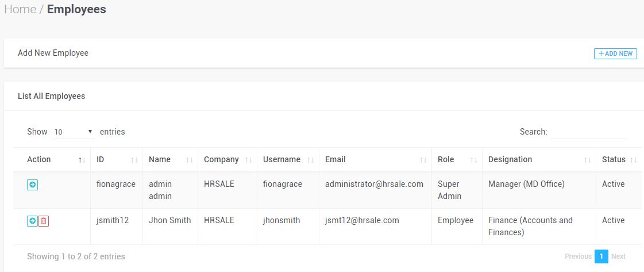Click the Designation column header label

tap(510, 159)
